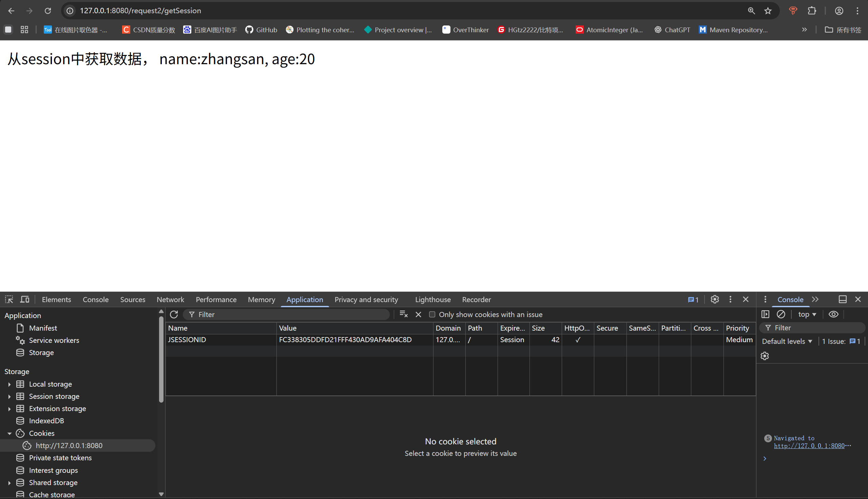Collapse the Cookies tree section
The height and width of the screenshot is (499, 868).
pyautogui.click(x=9, y=433)
